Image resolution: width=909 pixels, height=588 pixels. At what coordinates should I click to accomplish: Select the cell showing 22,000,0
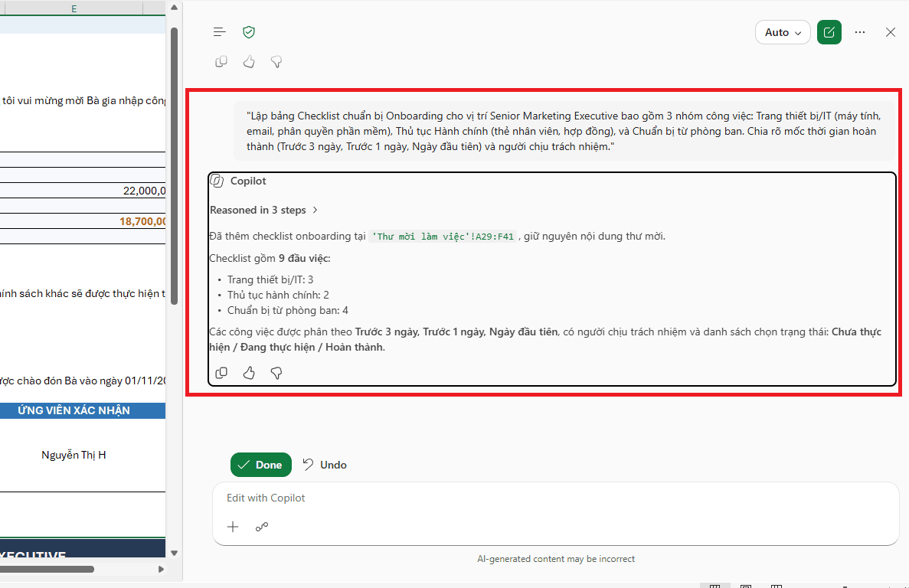pyautogui.click(x=82, y=191)
